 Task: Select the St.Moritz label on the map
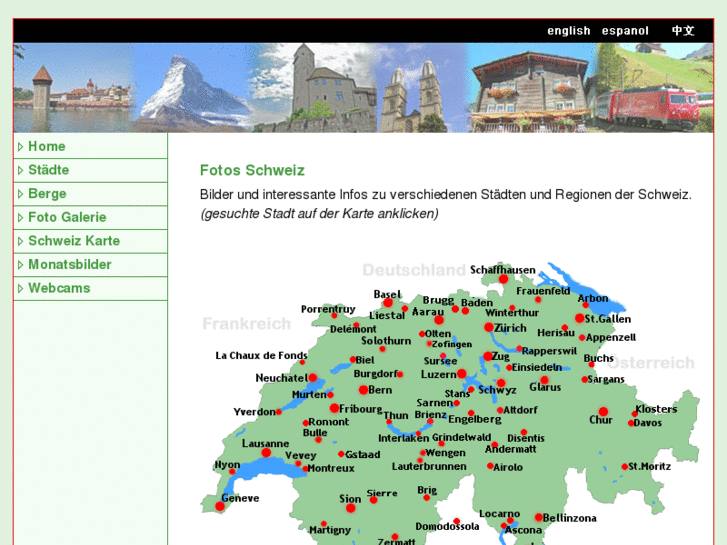(649, 466)
